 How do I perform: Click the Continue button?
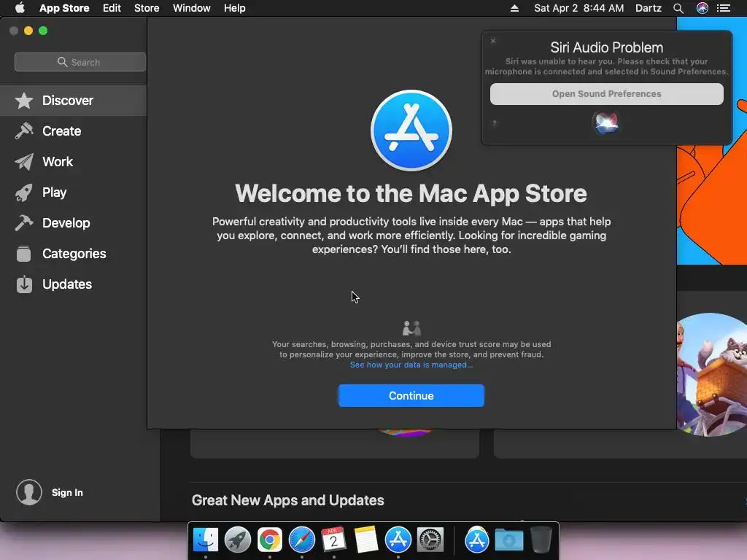pyautogui.click(x=411, y=396)
